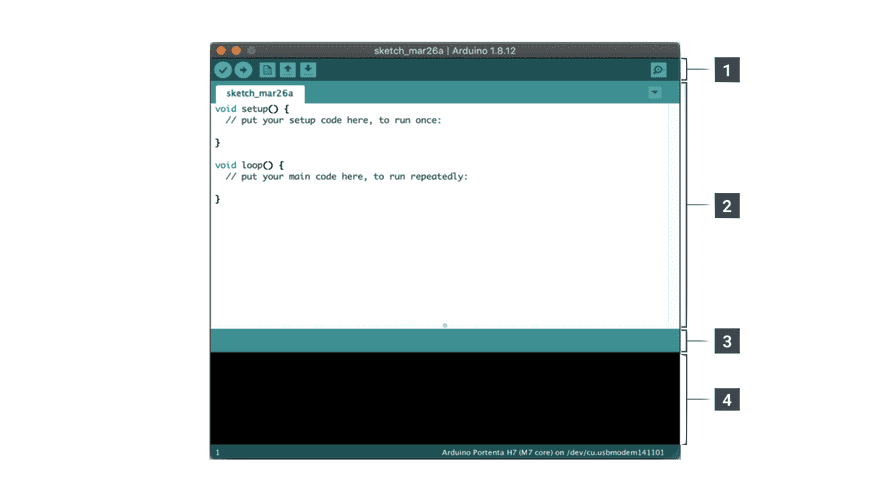Click the line number in status bar
890x501 pixels.
click(217, 452)
